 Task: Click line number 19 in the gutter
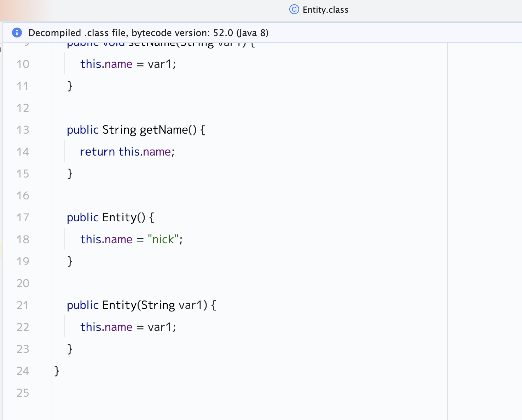[x=23, y=261]
